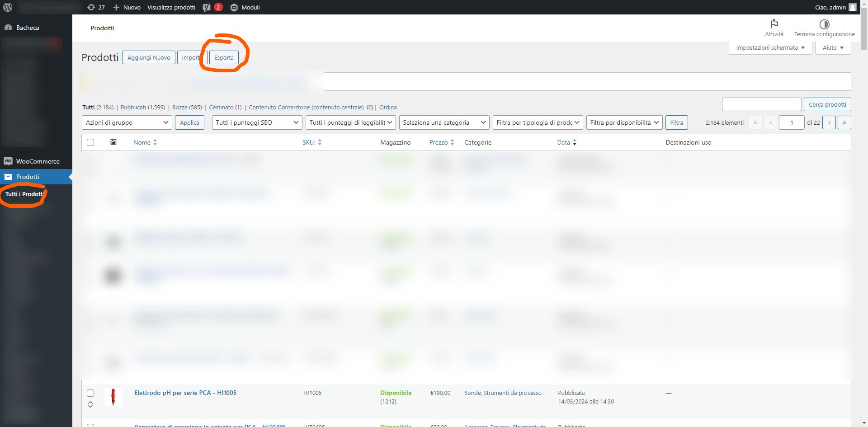Click the Elettrodo pH product thumbnail

(x=113, y=397)
